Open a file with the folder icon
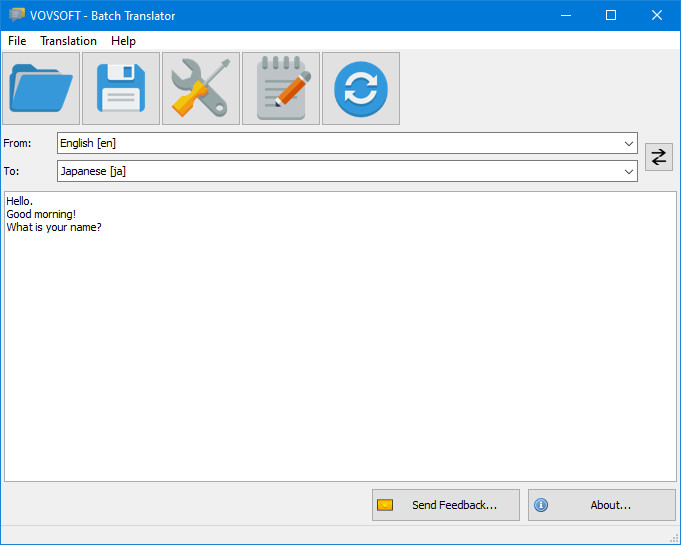The width and height of the screenshot is (681, 545). [x=41, y=89]
